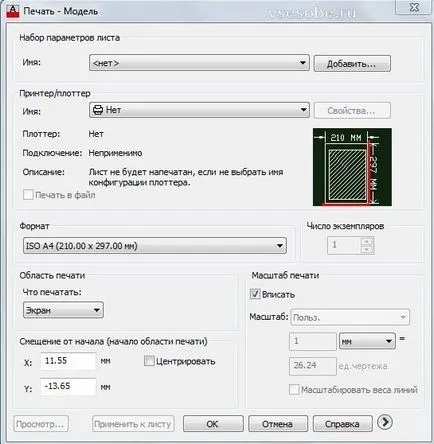Screen dimensions: 434x444
Task: Open the мм units dropdown
Action: tap(367, 341)
